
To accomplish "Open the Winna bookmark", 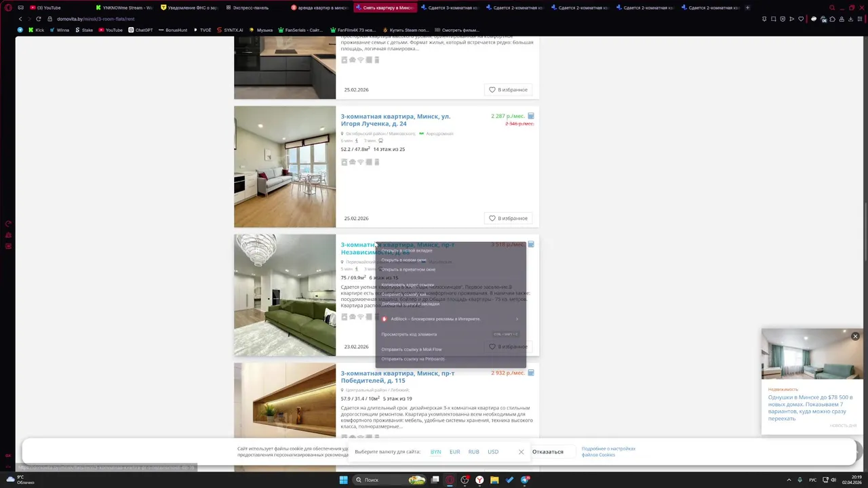I will click(59, 30).
